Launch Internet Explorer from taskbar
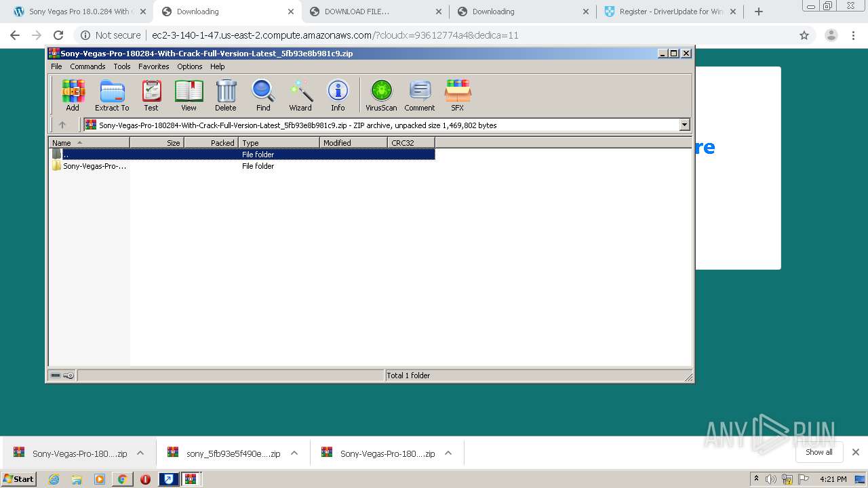The height and width of the screenshot is (488, 868). pos(54,479)
